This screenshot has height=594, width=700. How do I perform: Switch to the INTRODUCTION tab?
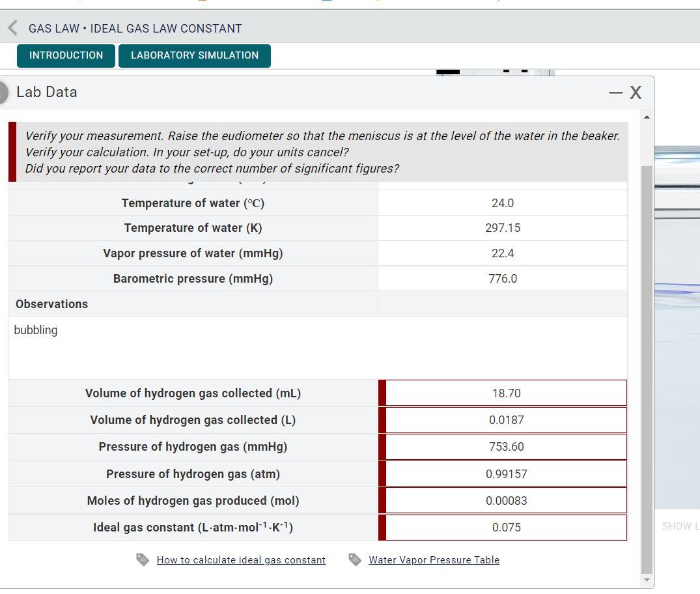[65, 55]
